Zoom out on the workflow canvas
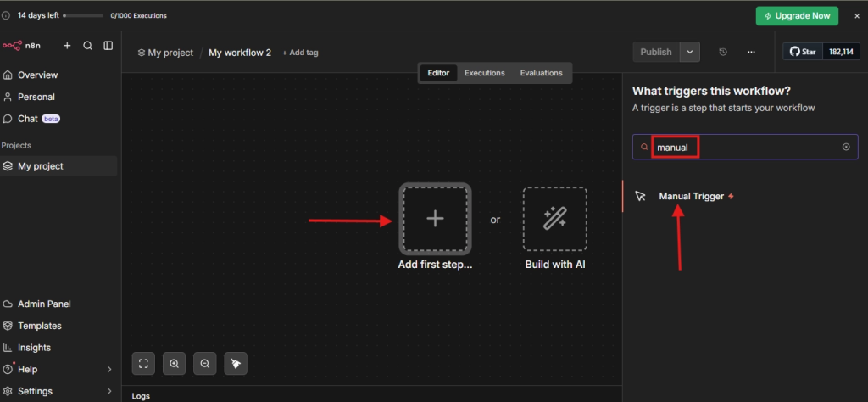This screenshot has width=868, height=402. coord(204,363)
